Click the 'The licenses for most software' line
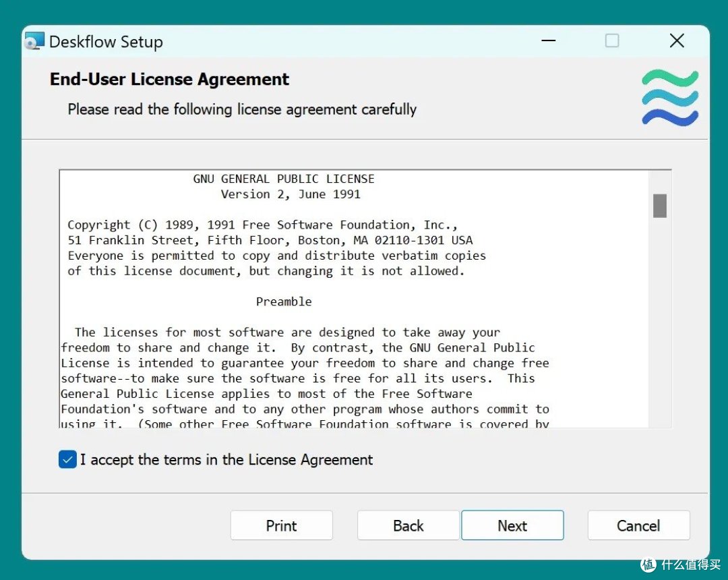This screenshot has height=580, width=728. click(287, 332)
